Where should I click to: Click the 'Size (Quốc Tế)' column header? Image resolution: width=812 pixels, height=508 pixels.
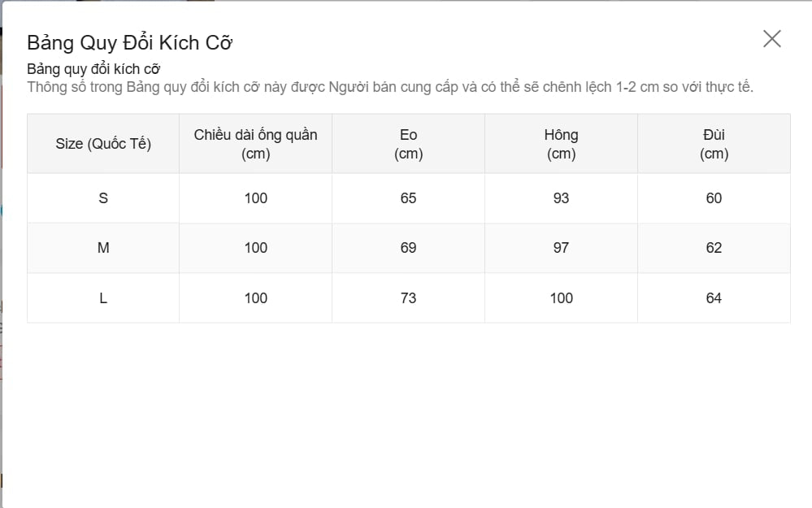click(x=103, y=144)
